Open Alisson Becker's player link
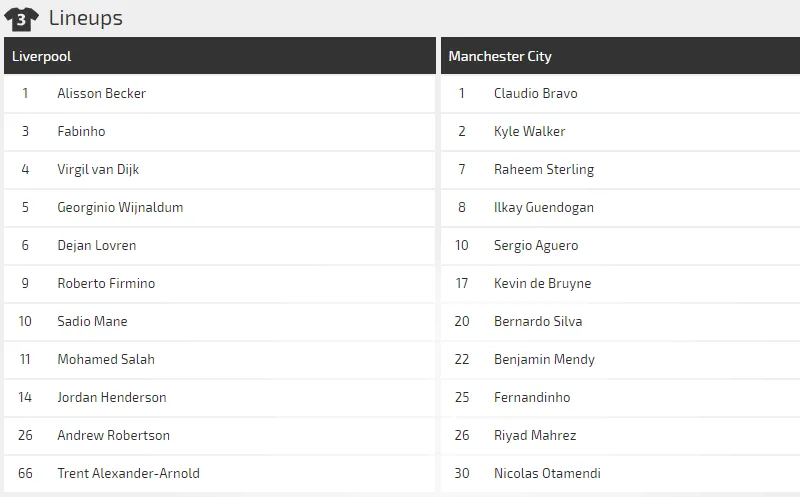This screenshot has height=497, width=800. 101,93
